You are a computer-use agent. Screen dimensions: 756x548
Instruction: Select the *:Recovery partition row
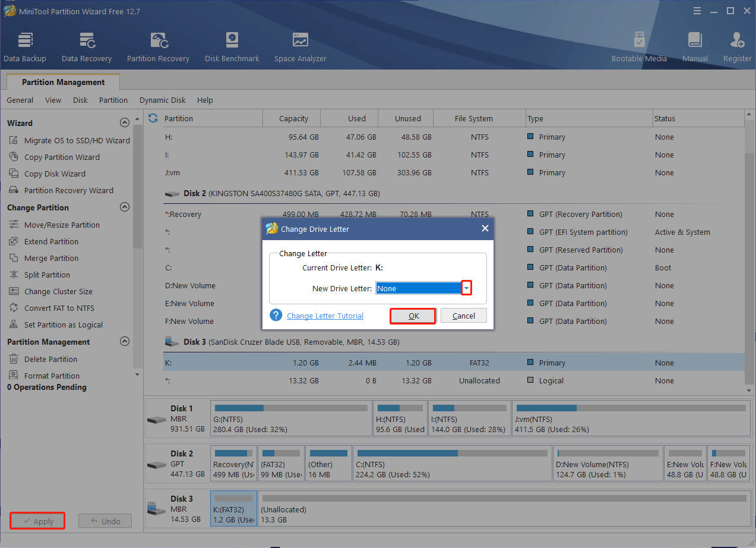[x=454, y=214]
